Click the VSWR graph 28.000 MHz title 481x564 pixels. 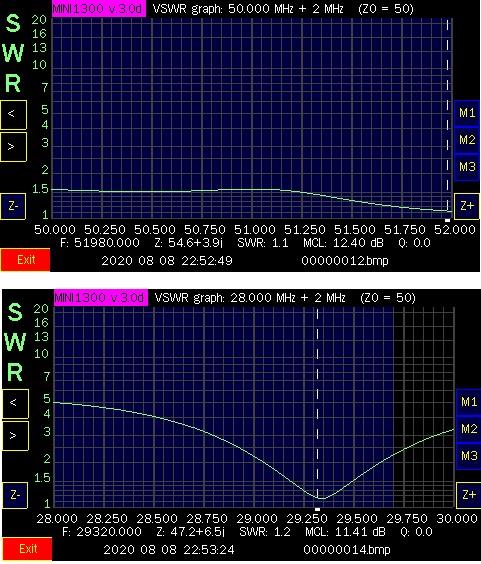pos(251,298)
